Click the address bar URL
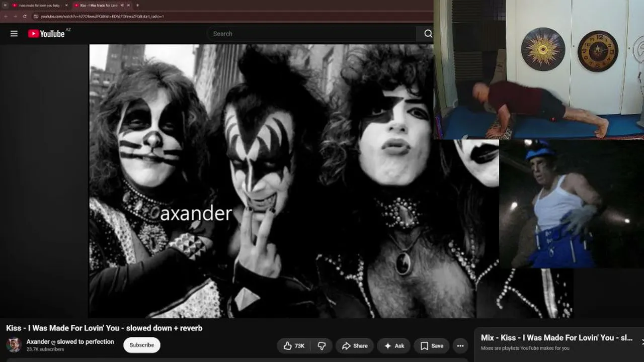 (103, 16)
